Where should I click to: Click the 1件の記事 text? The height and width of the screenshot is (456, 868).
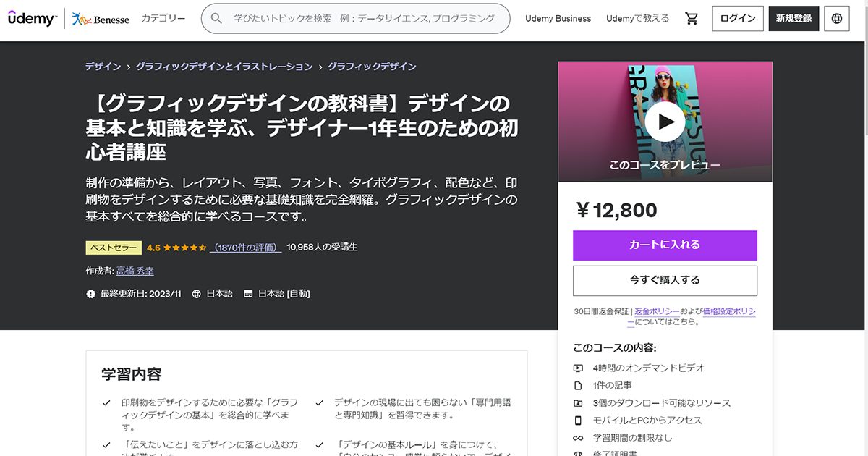(x=612, y=385)
